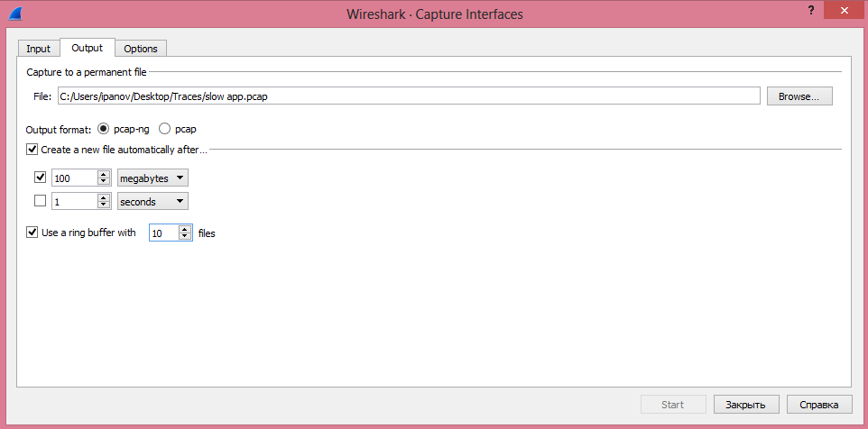Select the pcap-ng output format option
Screen dimensions: 868x429
103,129
